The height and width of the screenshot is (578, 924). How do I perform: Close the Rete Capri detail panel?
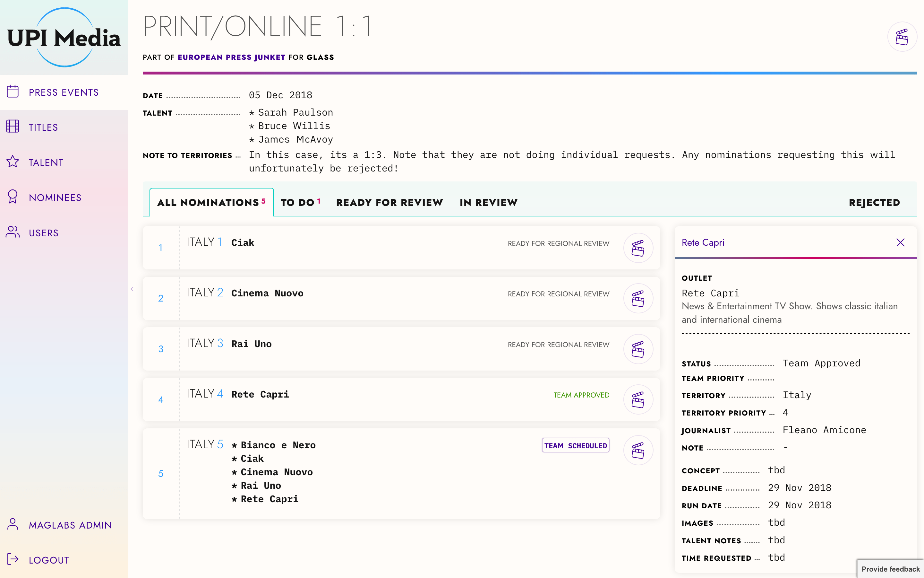(x=900, y=242)
